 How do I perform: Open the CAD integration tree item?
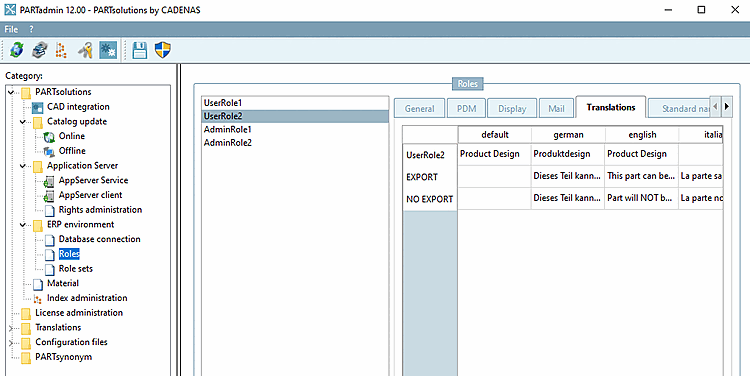tap(78, 107)
